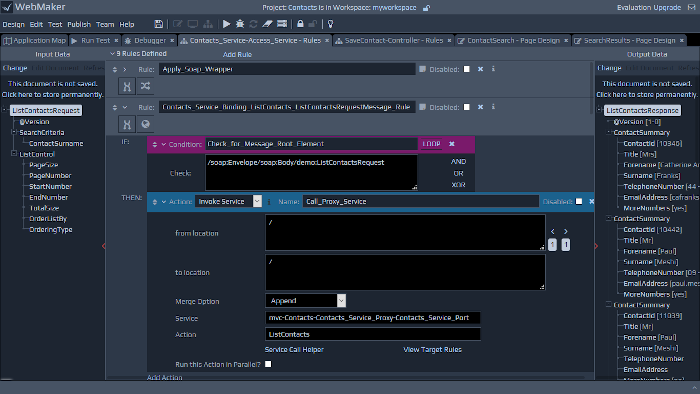Click the lightbulb hints icon
The width and height of the screenshot is (700, 394).
330,24
